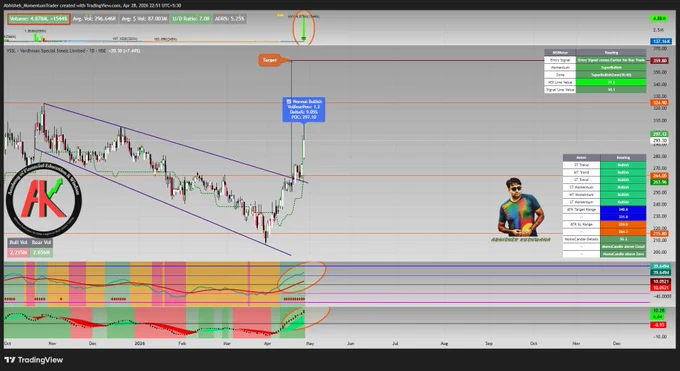Click the 137.16K blue volume label

pos(661,41)
